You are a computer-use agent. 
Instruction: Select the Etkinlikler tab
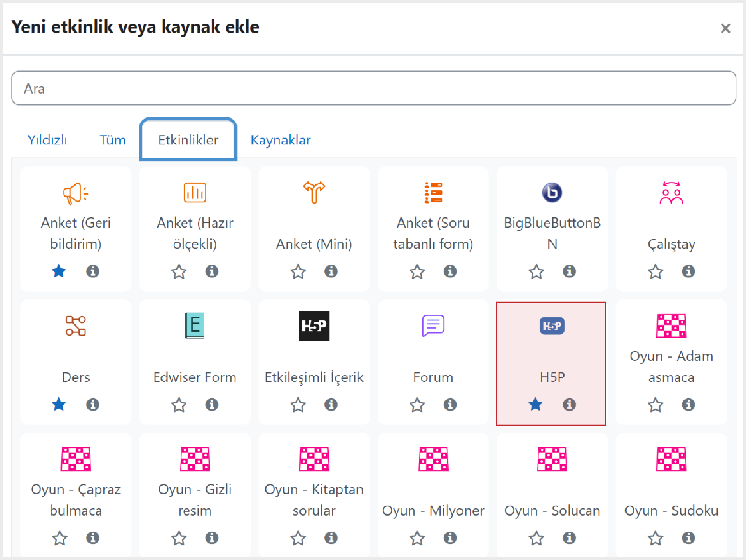[x=188, y=140]
